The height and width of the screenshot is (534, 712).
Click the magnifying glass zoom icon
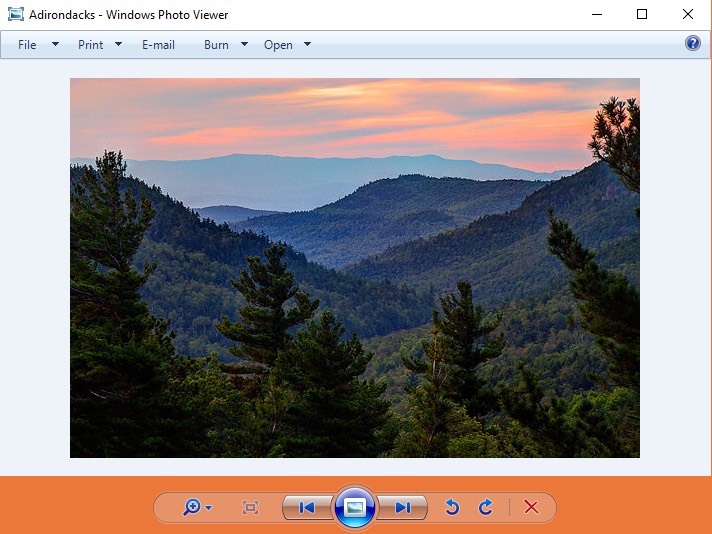(192, 507)
